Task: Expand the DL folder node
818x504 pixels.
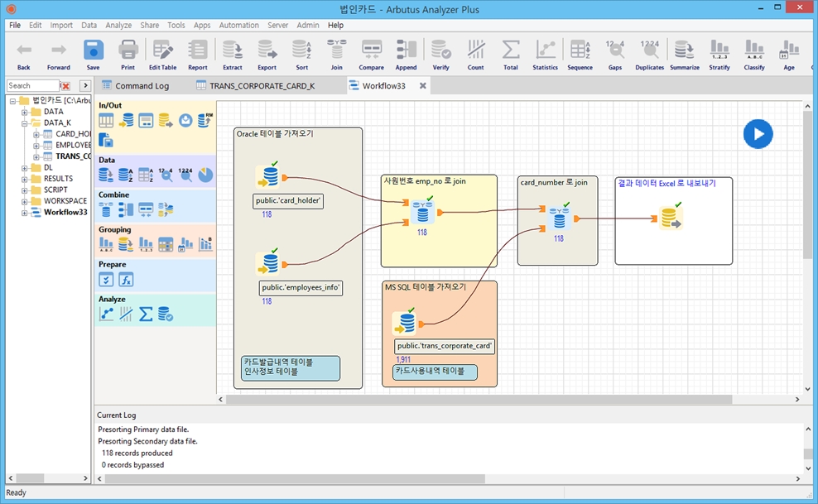Action: 25,168
